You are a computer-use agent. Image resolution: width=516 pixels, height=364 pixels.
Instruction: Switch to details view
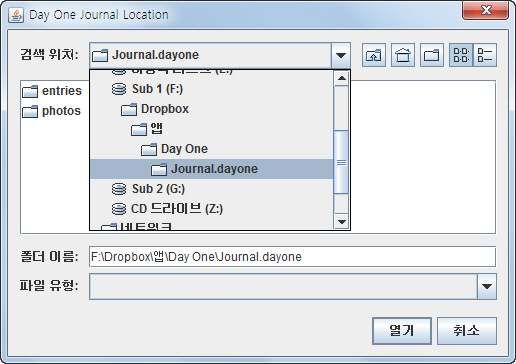click(x=485, y=55)
